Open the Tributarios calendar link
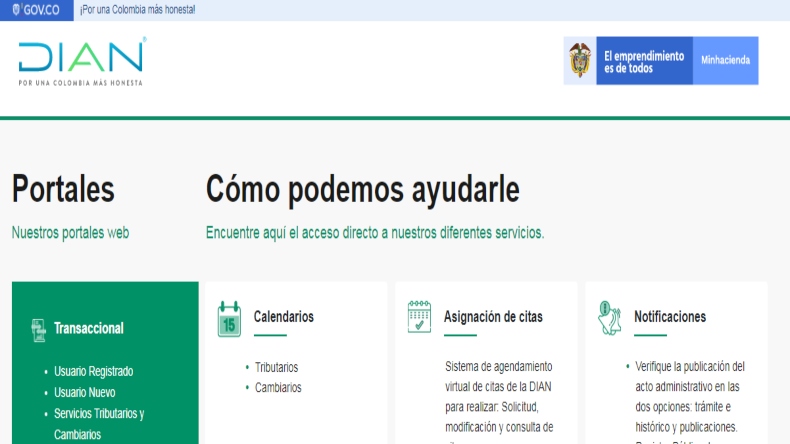Screen dimensions: 790x444 276,367
